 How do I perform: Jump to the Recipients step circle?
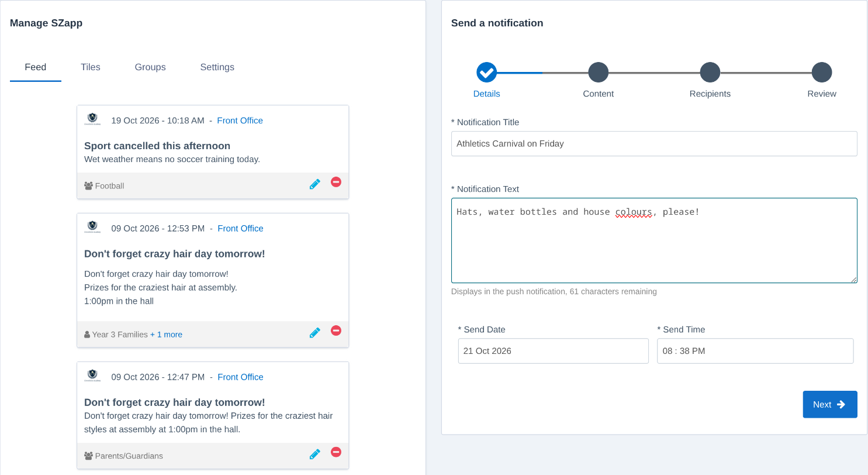[x=710, y=73]
